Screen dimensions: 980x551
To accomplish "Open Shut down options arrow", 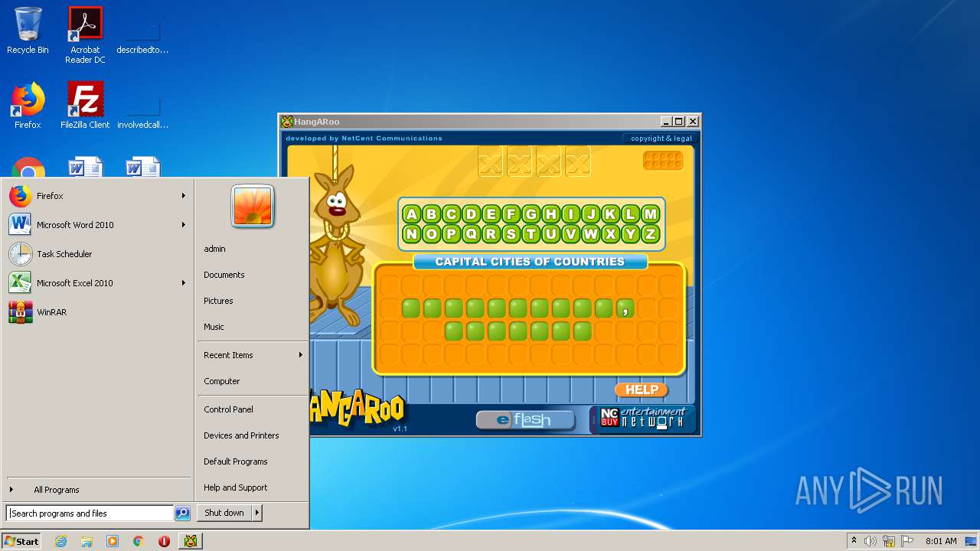I will [257, 513].
